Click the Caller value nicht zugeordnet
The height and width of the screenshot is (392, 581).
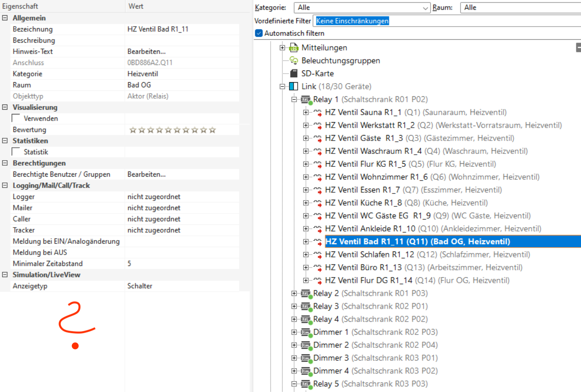[x=154, y=219]
